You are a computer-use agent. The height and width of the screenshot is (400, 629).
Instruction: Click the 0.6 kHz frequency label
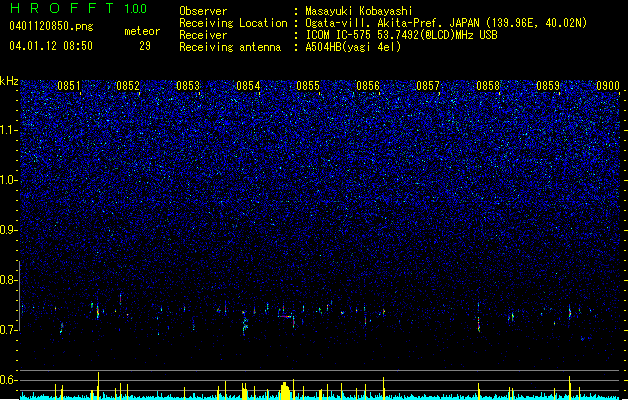tap(9, 380)
